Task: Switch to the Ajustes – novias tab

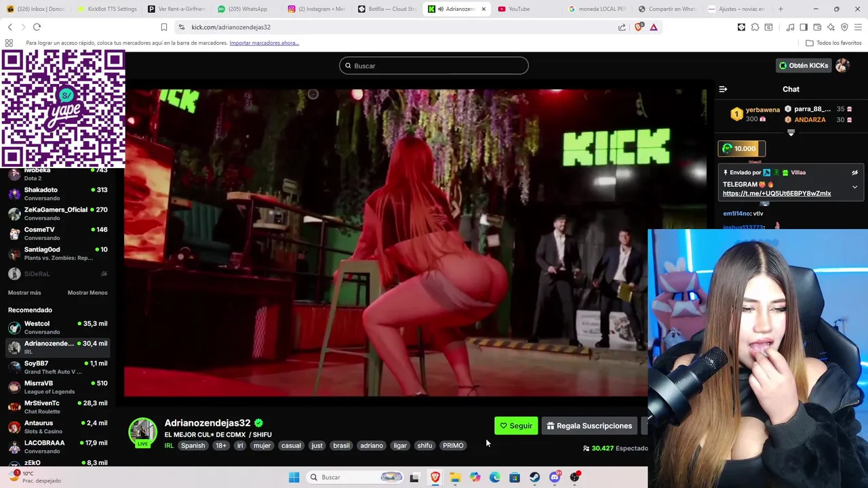Action: pos(738,9)
